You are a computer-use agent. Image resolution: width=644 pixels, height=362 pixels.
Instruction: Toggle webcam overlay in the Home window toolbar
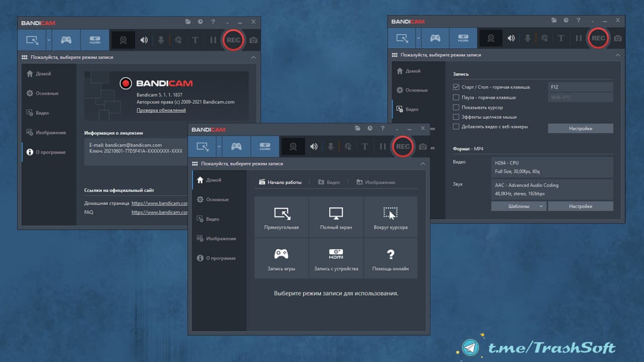(293, 146)
